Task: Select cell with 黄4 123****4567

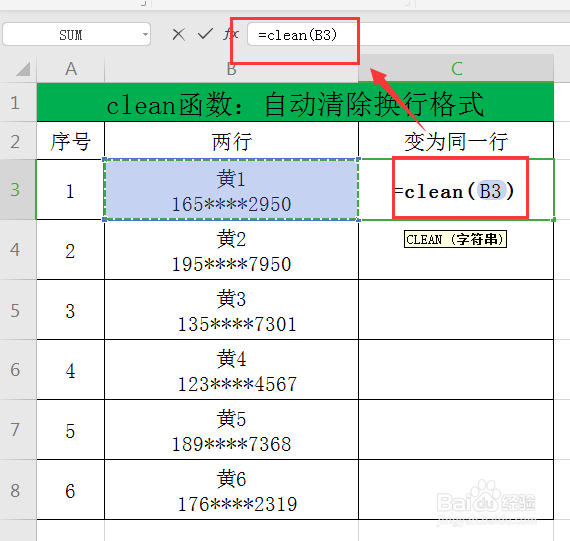Action: coord(231,370)
